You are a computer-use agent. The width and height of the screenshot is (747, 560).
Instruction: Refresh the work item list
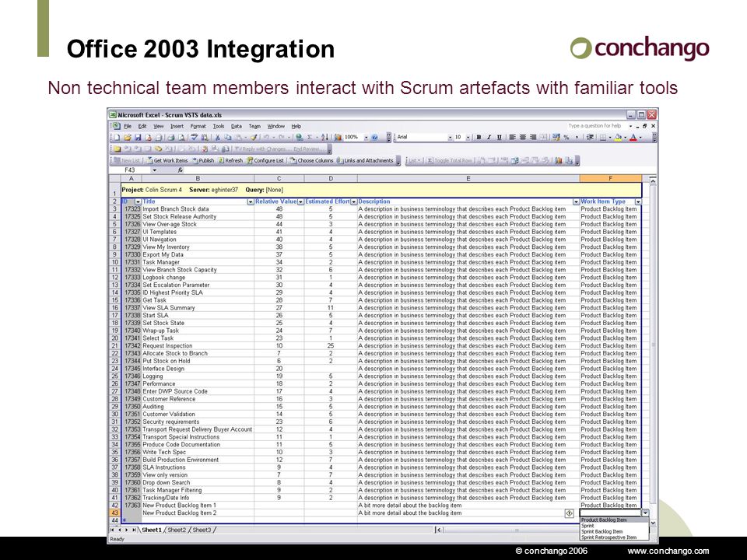pyautogui.click(x=230, y=160)
